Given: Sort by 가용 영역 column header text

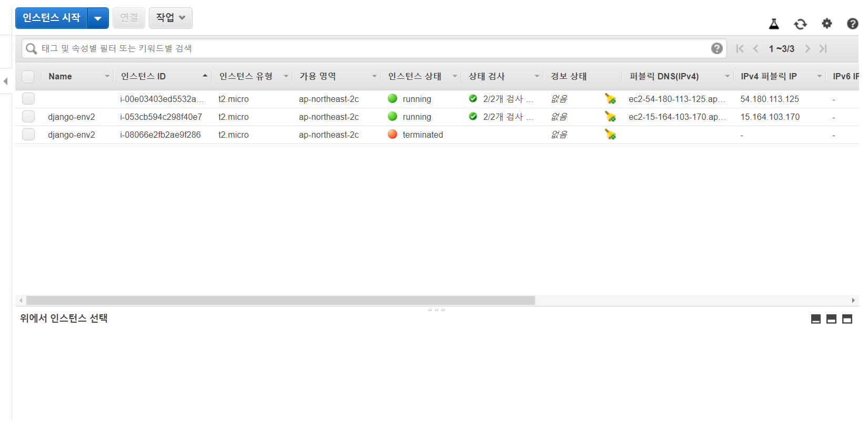Looking at the screenshot, I should [318, 76].
